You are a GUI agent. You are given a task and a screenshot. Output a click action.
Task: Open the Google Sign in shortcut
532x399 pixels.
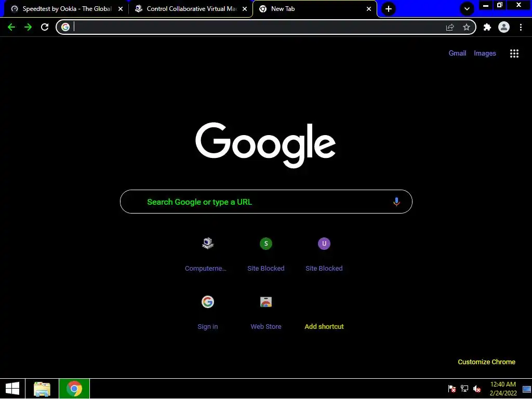click(x=208, y=313)
